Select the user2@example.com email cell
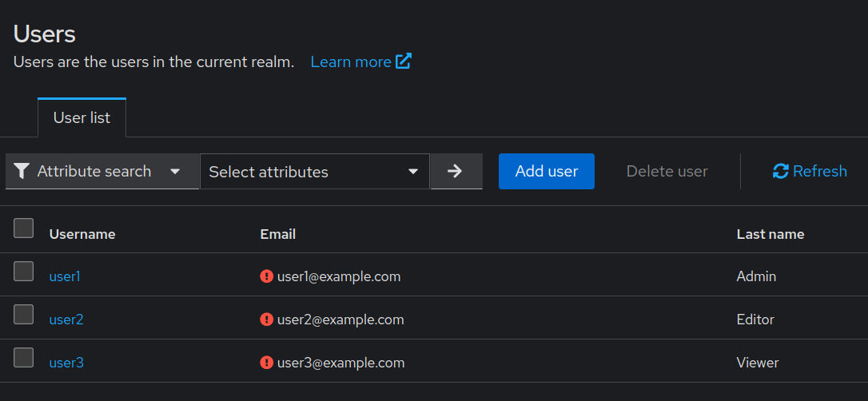The width and height of the screenshot is (868, 401). 340,320
